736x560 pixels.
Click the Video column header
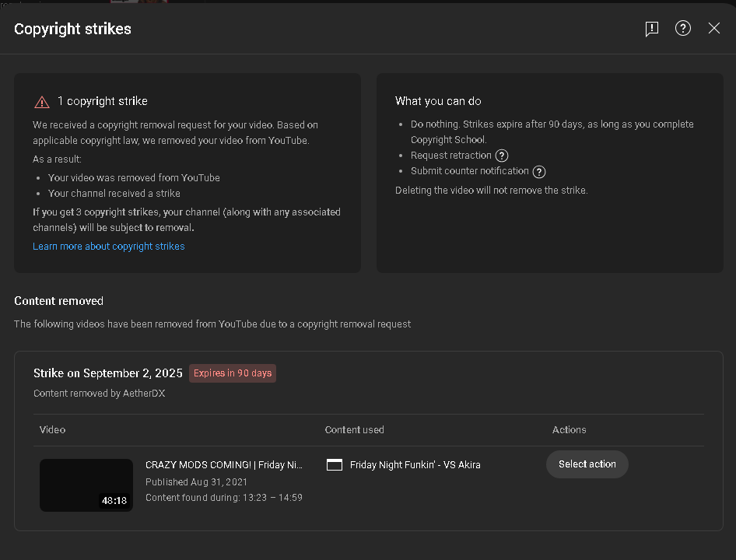53,429
